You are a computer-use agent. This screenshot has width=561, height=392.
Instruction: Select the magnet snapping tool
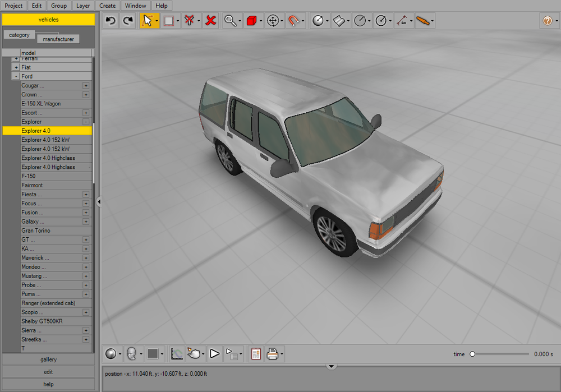(295, 20)
